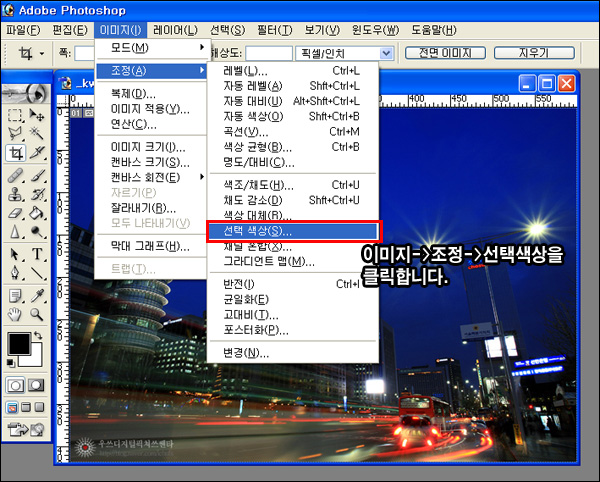The height and width of the screenshot is (482, 600).
Task: Select the Healing Brush tool
Action: point(15,176)
